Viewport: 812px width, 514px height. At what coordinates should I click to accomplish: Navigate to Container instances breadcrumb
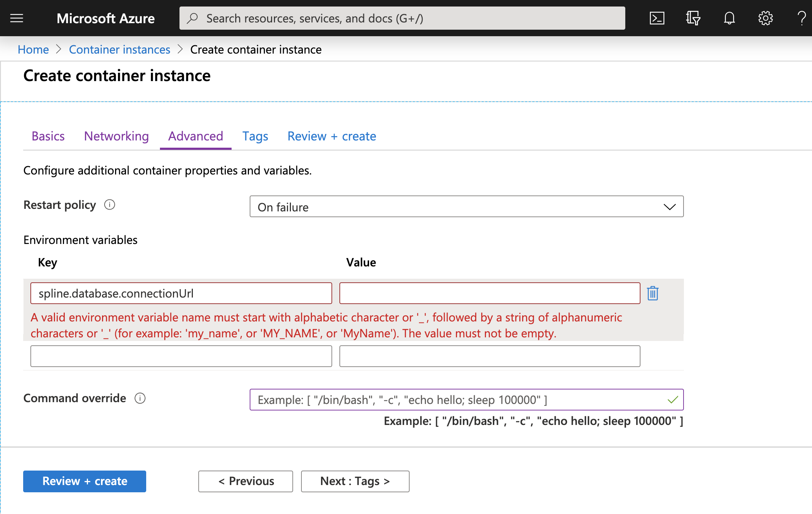click(x=119, y=50)
